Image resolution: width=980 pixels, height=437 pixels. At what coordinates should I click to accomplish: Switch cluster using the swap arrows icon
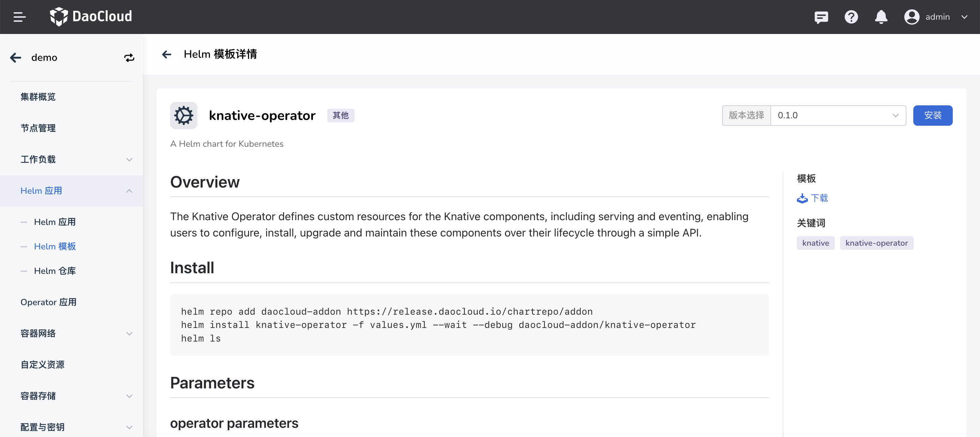(x=129, y=58)
